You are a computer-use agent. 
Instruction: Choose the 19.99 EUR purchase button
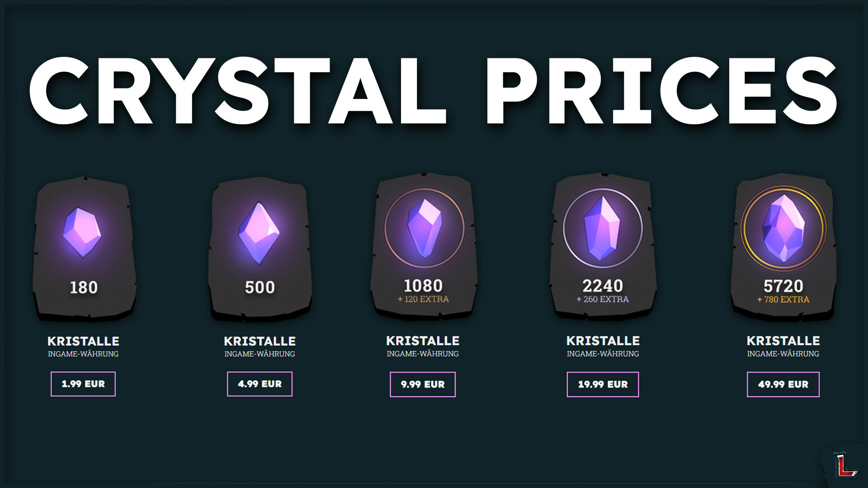[603, 385]
